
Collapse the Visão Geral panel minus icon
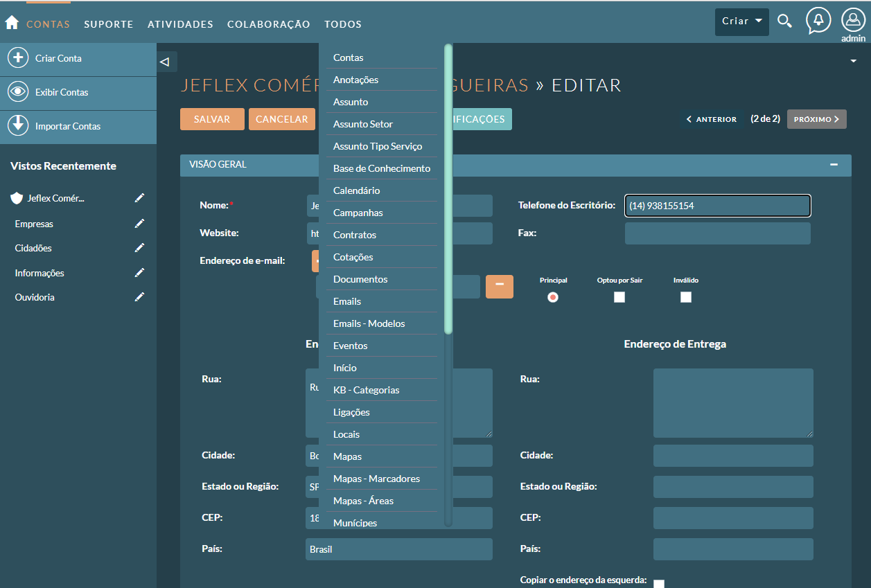tap(834, 165)
